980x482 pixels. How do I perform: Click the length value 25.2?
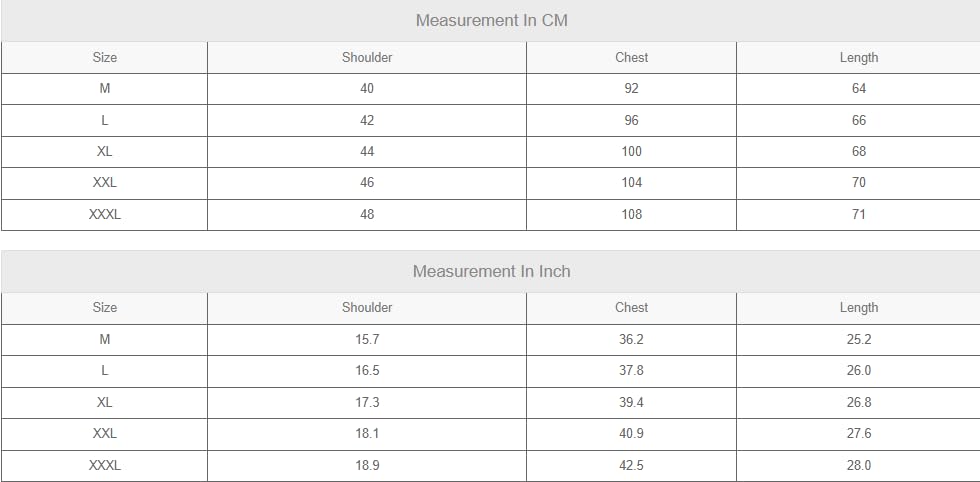coord(858,339)
